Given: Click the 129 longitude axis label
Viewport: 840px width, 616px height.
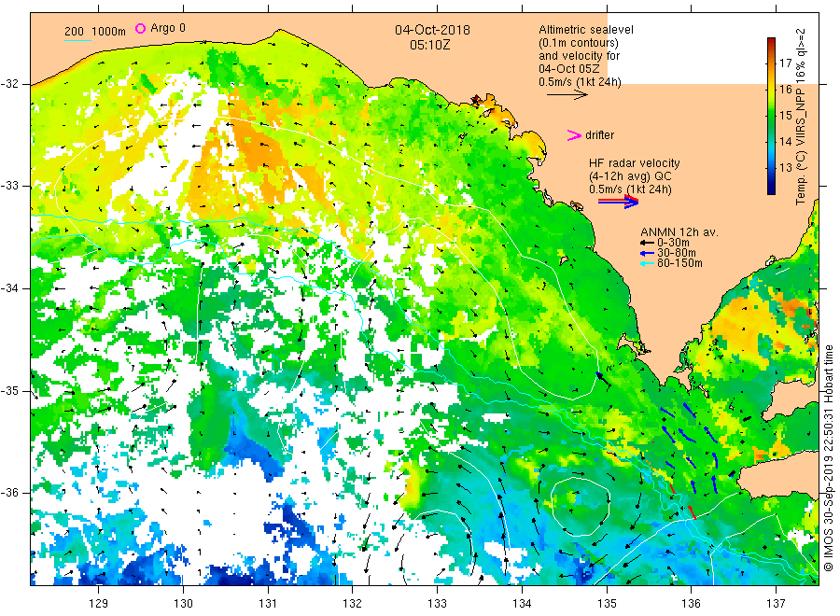Looking at the screenshot, I should click(x=99, y=604).
